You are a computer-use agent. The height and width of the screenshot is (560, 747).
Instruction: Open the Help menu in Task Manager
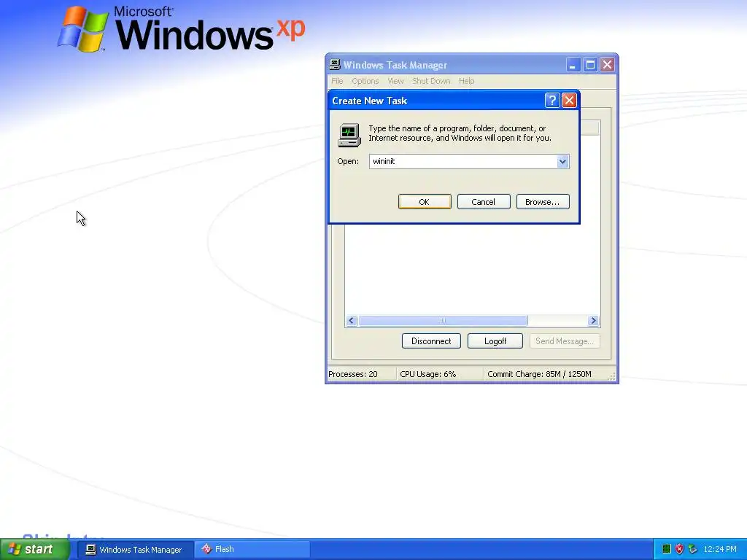coord(466,81)
